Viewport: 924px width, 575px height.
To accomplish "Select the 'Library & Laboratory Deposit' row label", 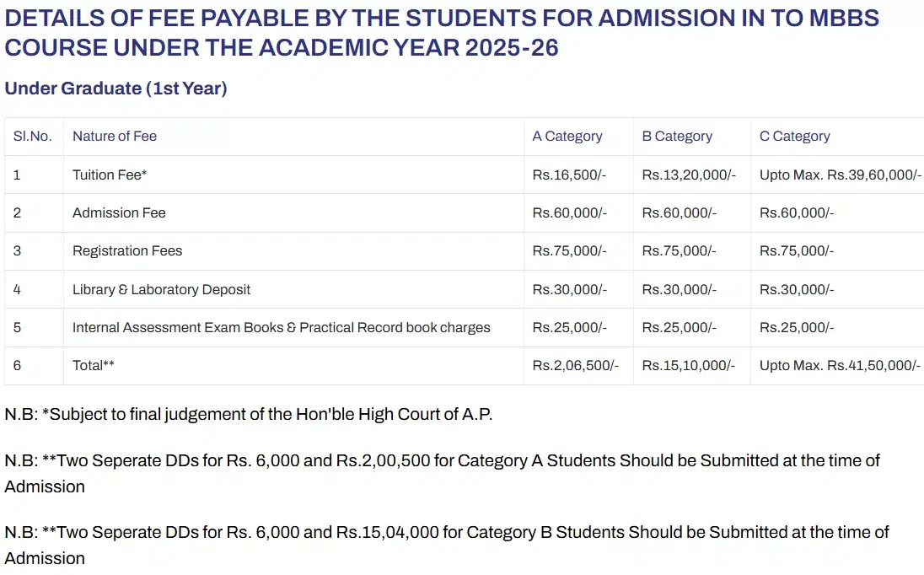I will 161,289.
